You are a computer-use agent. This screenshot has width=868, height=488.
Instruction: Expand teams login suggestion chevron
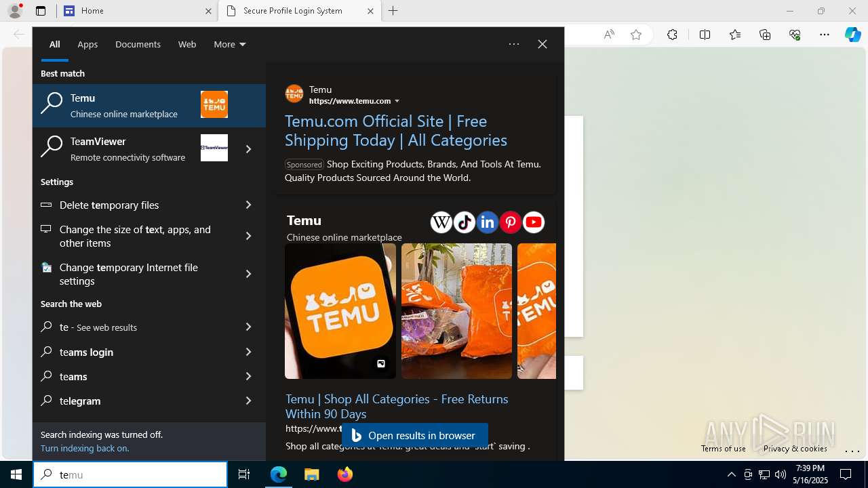pyautogui.click(x=248, y=352)
